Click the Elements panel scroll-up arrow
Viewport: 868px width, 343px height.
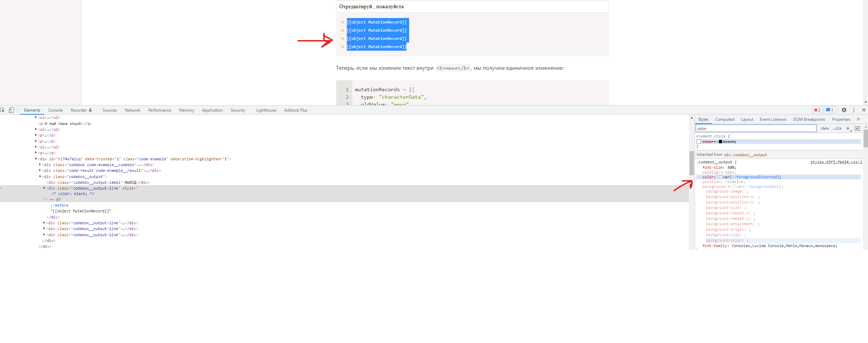point(692,118)
